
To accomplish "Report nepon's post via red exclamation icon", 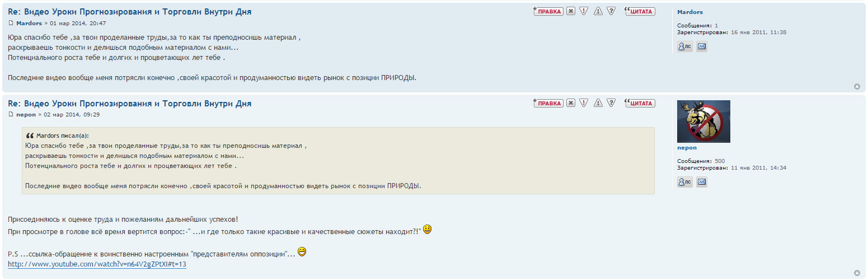I will pyautogui.click(x=584, y=103).
